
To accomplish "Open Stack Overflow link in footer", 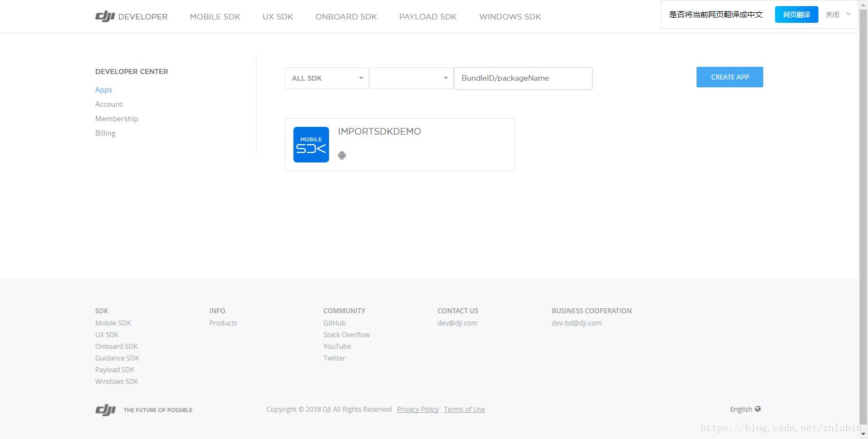I will 347,334.
